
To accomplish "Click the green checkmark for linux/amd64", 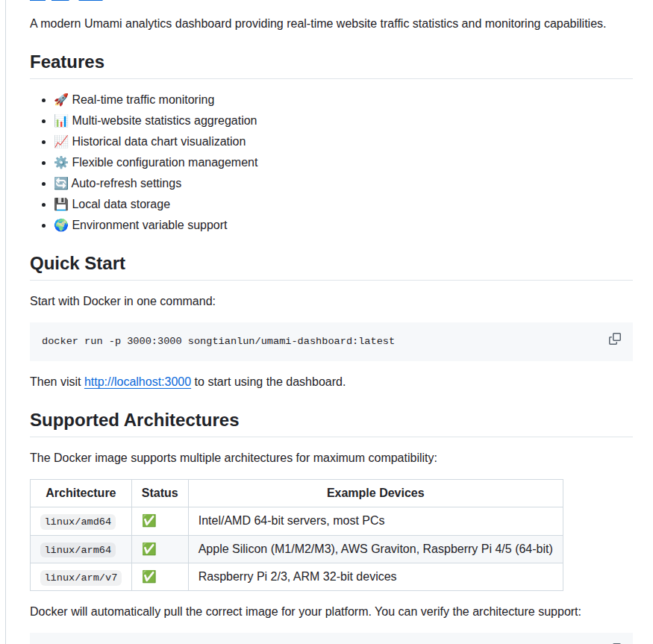I will point(149,521).
